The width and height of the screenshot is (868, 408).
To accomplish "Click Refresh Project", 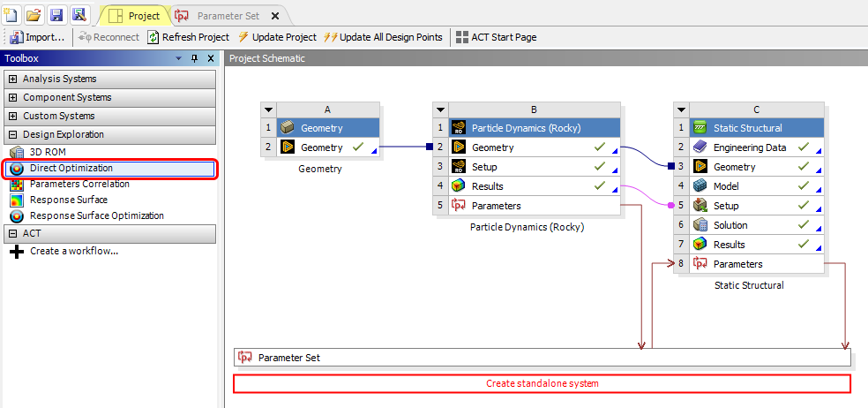I will pyautogui.click(x=188, y=37).
